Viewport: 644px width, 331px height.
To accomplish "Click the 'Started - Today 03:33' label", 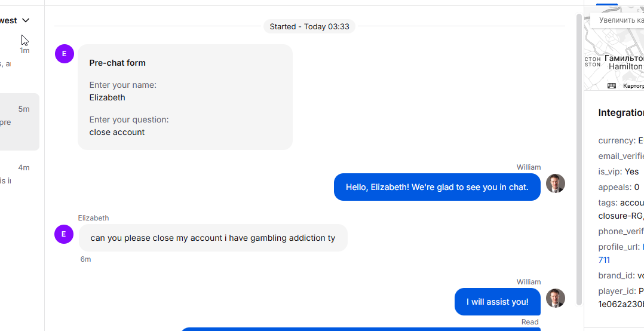I will (309, 27).
